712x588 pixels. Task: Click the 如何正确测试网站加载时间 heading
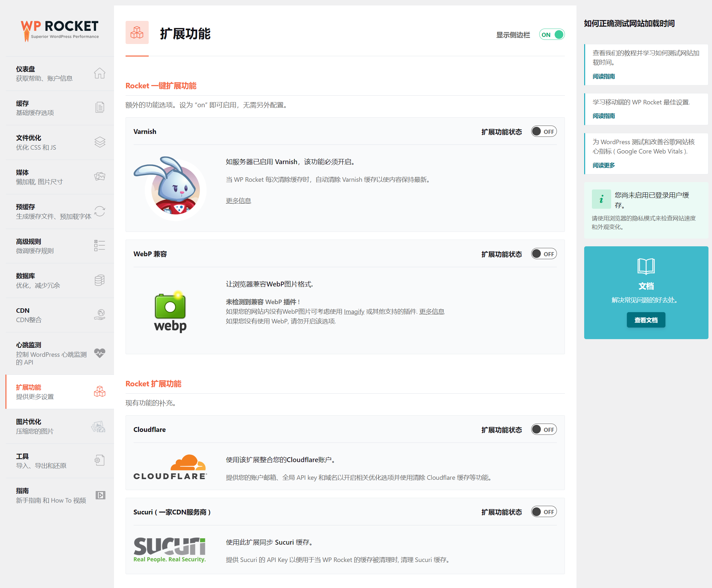629,23
